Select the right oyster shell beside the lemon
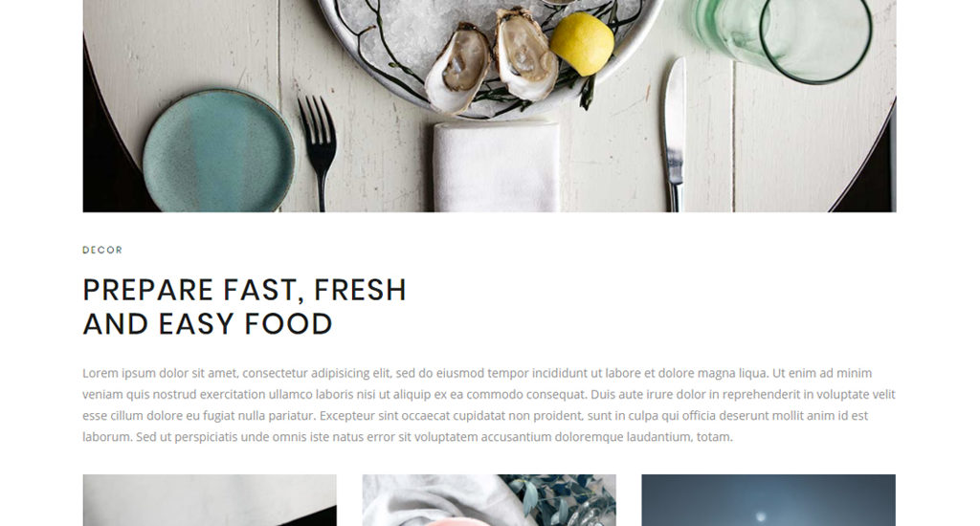The height and width of the screenshot is (526, 980). click(x=526, y=54)
